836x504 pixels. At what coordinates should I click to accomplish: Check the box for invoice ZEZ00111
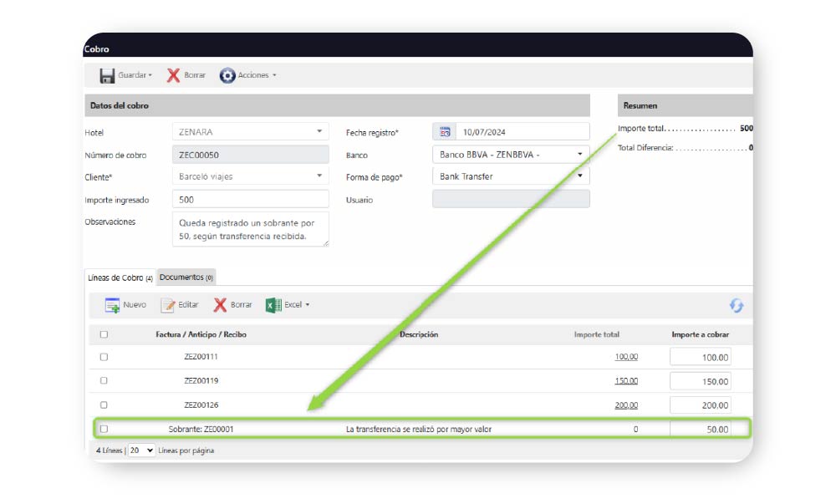[104, 357]
